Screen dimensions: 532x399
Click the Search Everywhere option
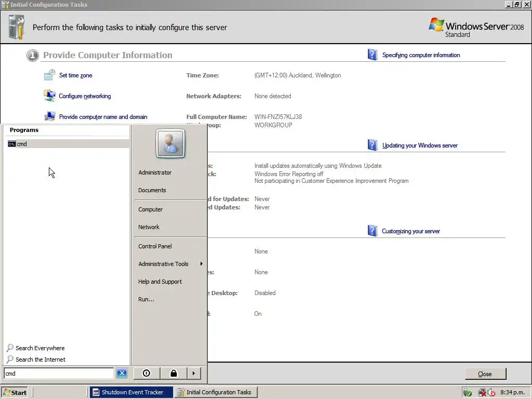pyautogui.click(x=40, y=348)
